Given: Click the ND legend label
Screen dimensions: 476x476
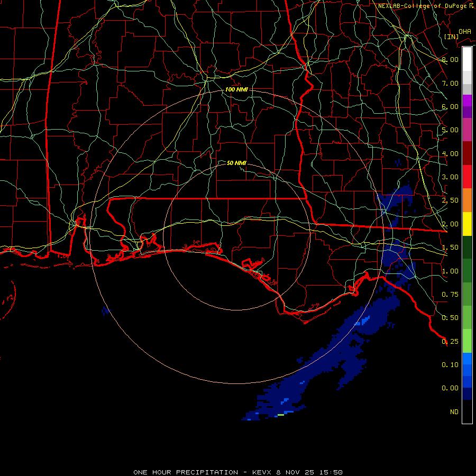Looking at the screenshot, I should tap(454, 412).
